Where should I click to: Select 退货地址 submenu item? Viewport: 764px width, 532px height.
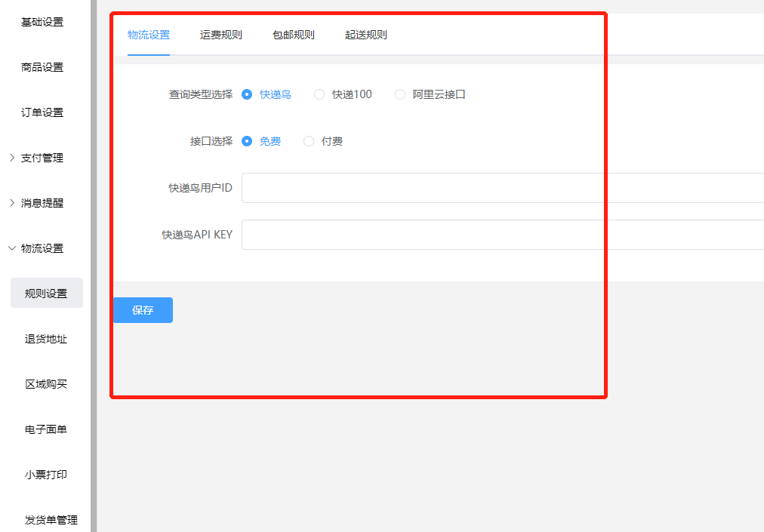(x=46, y=339)
